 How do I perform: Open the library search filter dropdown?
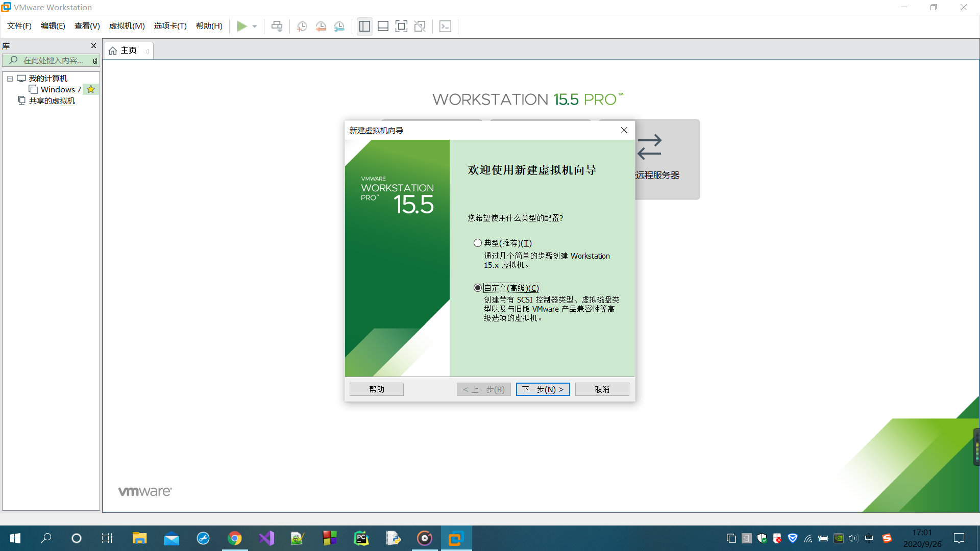click(95, 61)
